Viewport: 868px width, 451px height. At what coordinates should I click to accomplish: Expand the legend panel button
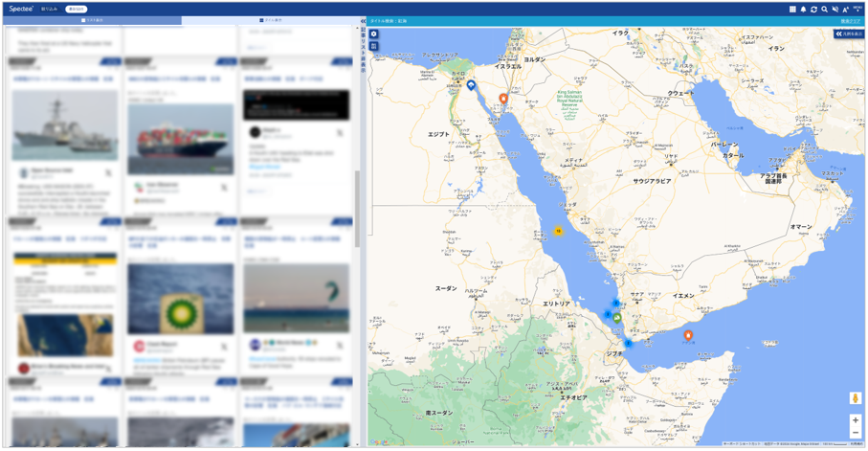coord(848,34)
